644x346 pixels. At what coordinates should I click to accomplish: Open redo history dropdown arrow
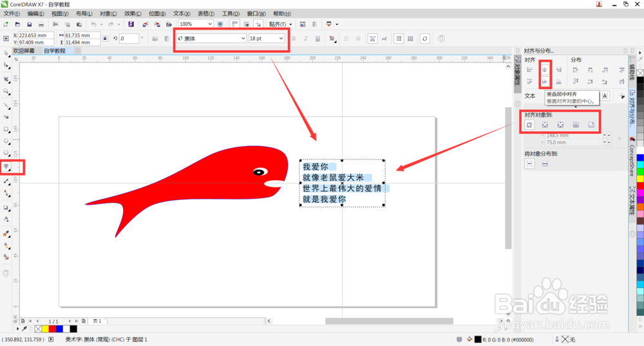[119, 24]
